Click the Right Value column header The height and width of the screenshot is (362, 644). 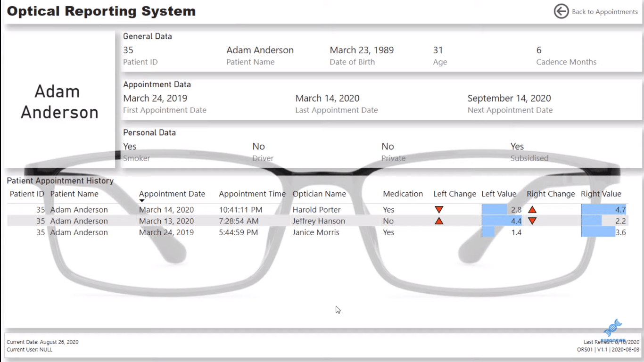pyautogui.click(x=601, y=194)
